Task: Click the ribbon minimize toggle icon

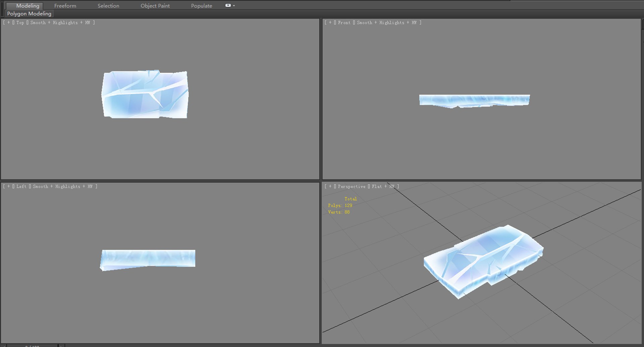Action: pos(228,5)
